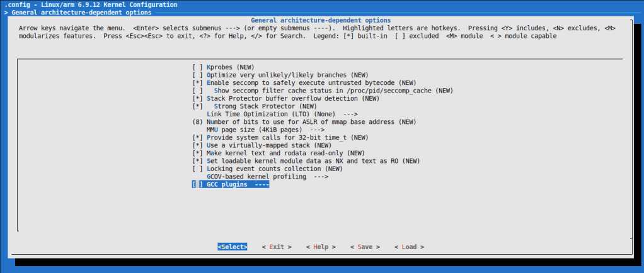The image size is (644, 273).
Task: Toggle Make kernel text and rodata read-only
Action: (197, 153)
